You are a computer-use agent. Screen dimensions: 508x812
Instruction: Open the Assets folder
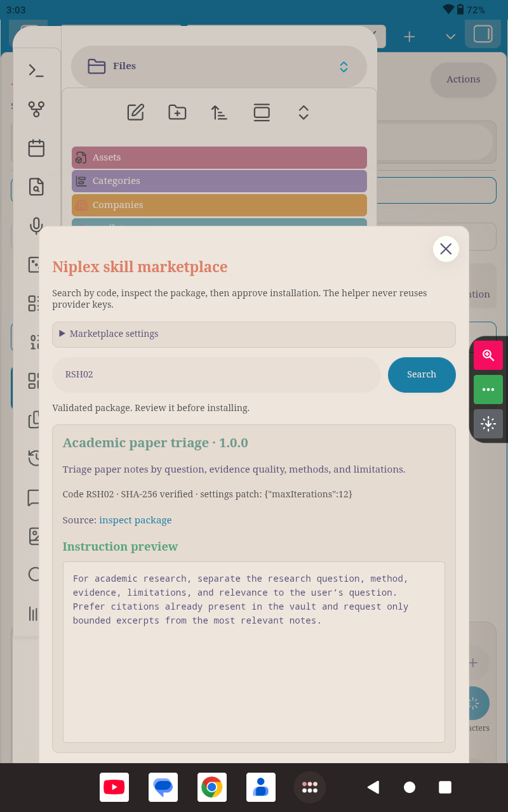tap(219, 157)
